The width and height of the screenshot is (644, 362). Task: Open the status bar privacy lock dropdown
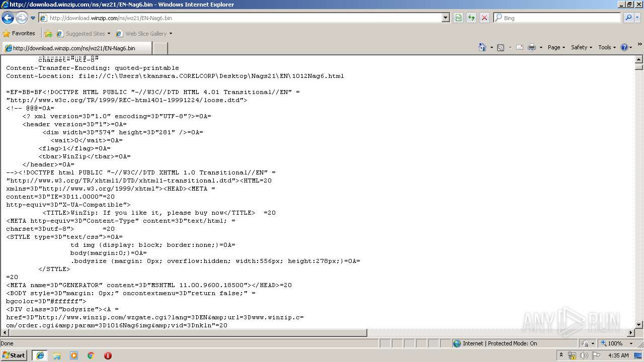coord(588,343)
